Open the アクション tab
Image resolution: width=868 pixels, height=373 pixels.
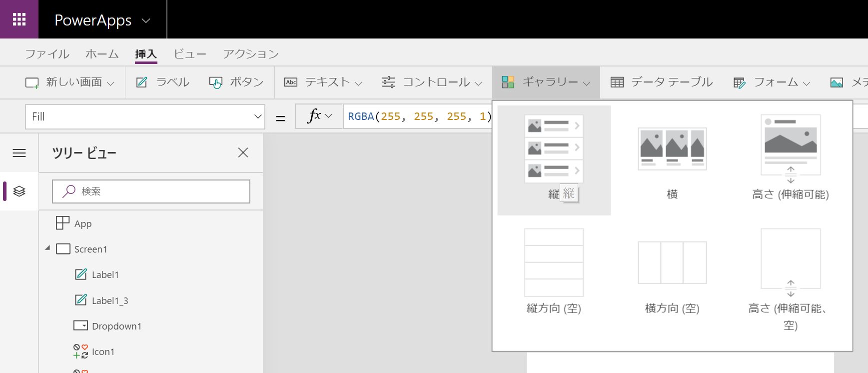[251, 53]
